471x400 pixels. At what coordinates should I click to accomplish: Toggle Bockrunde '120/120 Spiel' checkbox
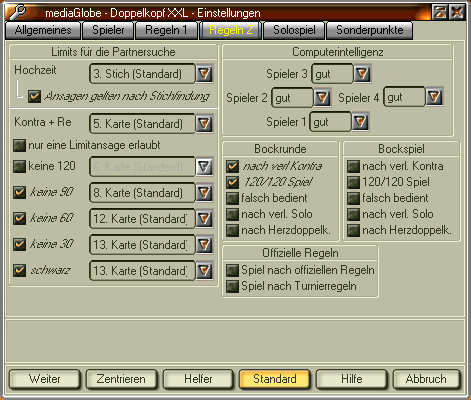click(x=232, y=182)
